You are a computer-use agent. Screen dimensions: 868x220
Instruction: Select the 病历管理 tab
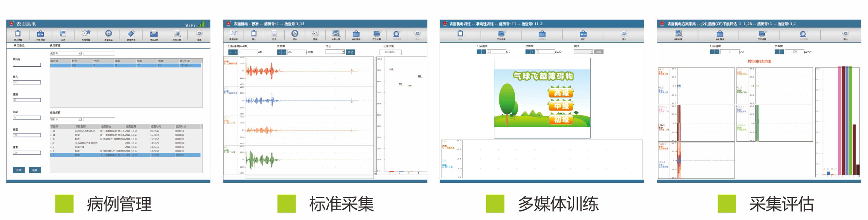click(x=55, y=45)
